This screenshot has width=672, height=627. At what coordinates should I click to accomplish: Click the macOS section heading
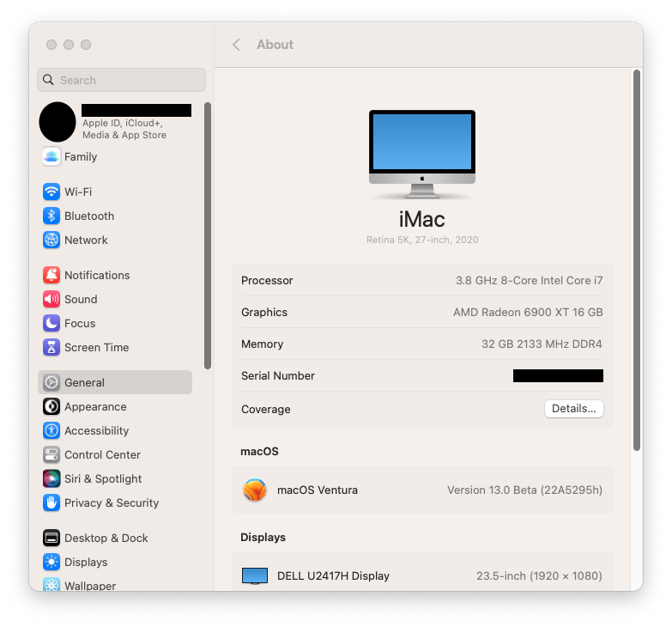pos(259,451)
